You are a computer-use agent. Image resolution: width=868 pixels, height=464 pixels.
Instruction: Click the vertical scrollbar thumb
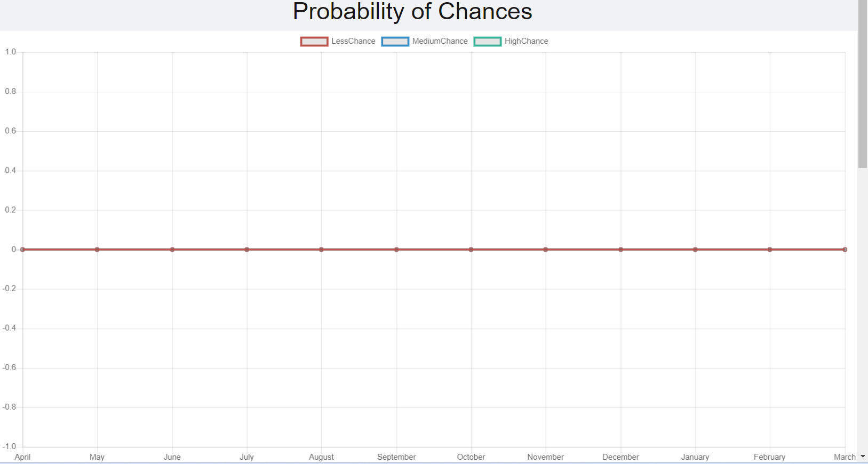tap(863, 85)
